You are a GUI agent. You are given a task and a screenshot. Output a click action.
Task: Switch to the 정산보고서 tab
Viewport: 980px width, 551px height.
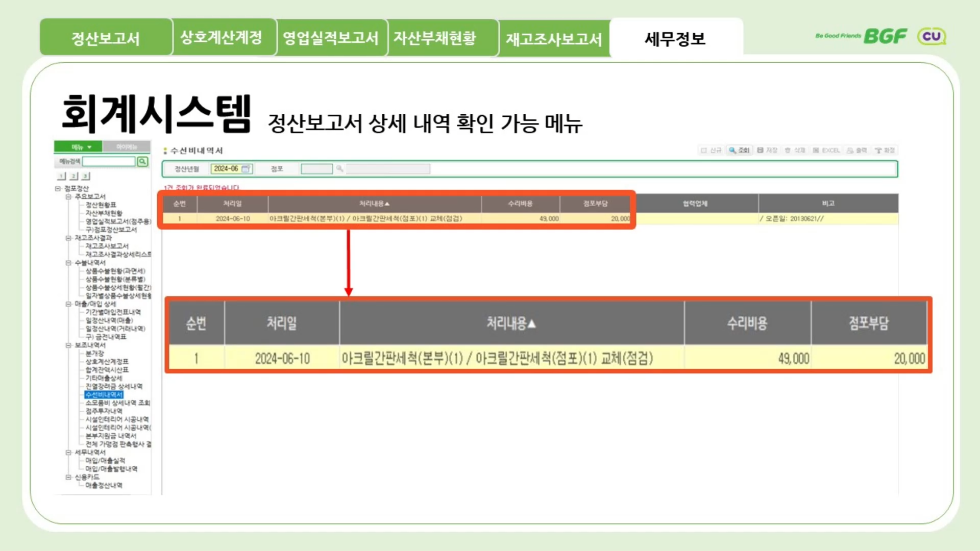pyautogui.click(x=106, y=38)
